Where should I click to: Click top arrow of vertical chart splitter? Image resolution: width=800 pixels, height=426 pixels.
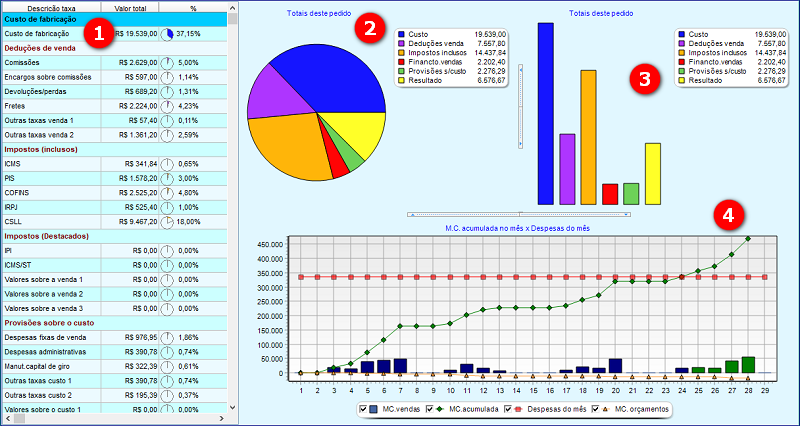coord(520,68)
